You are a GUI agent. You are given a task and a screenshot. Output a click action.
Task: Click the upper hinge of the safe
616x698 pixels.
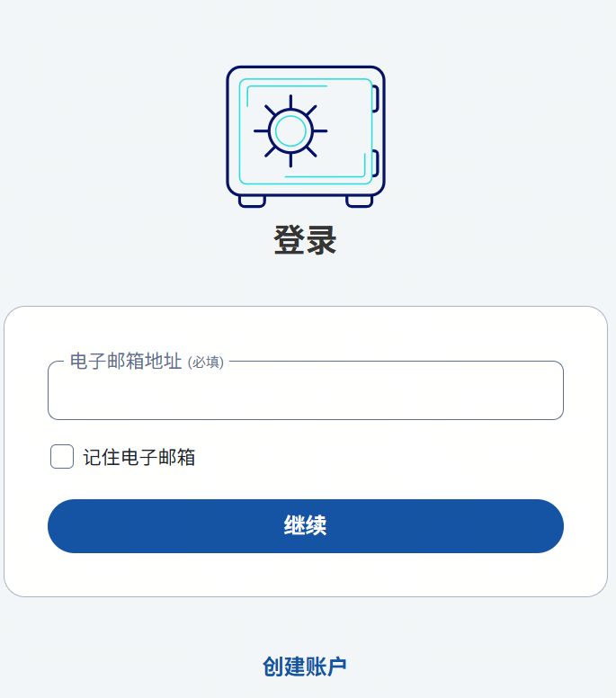375,99
